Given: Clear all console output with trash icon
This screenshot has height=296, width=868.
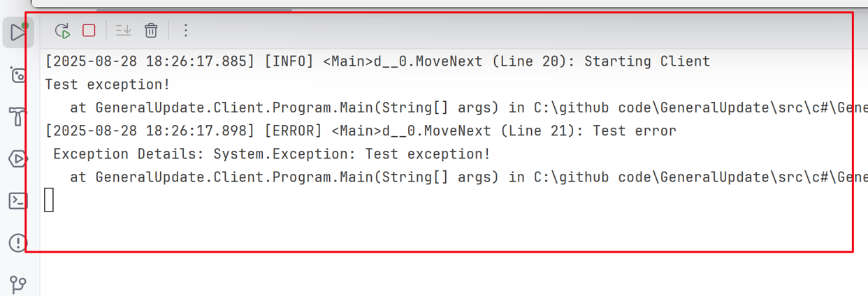Looking at the screenshot, I should (151, 31).
